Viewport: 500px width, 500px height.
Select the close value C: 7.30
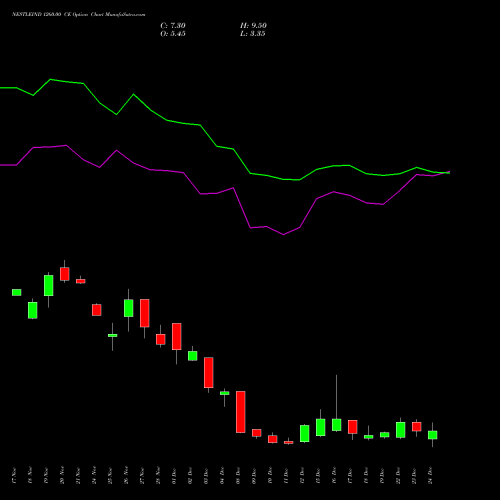pos(173,26)
